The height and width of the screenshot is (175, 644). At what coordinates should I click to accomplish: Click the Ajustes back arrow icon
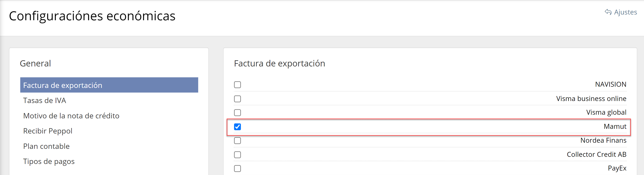(608, 12)
